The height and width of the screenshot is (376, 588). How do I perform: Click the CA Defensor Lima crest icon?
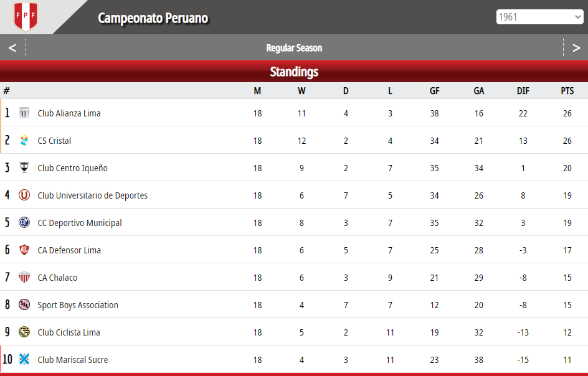pyautogui.click(x=24, y=250)
